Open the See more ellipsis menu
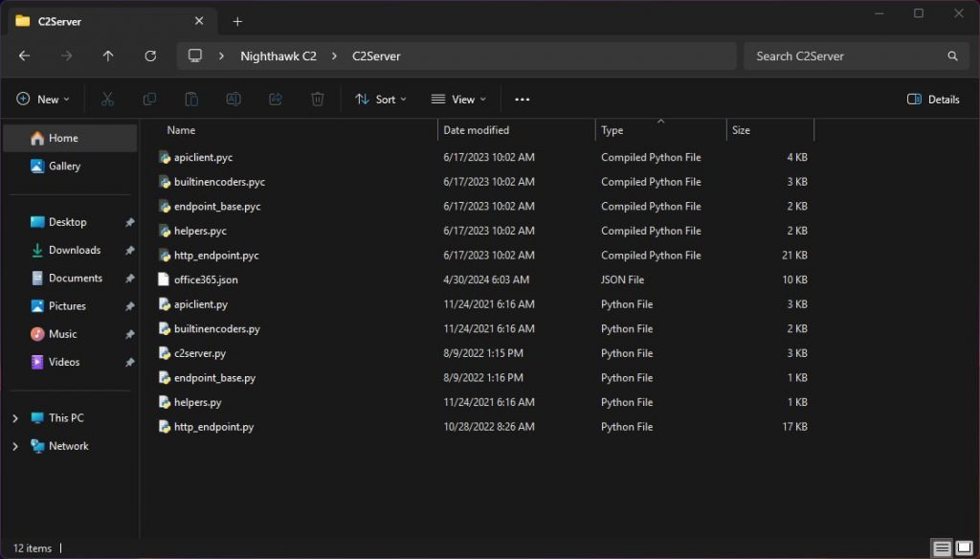Viewport: 980px width, 559px height. point(522,99)
